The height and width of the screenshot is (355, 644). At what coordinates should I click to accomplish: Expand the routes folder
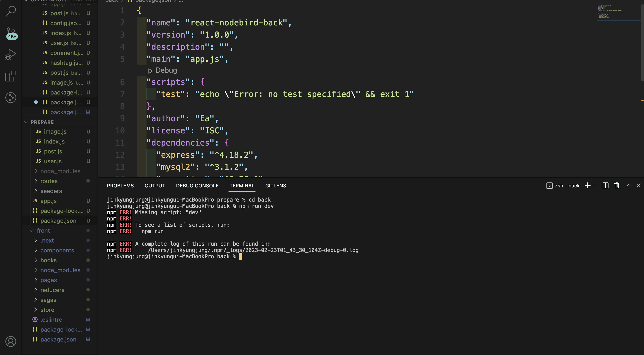(60, 181)
